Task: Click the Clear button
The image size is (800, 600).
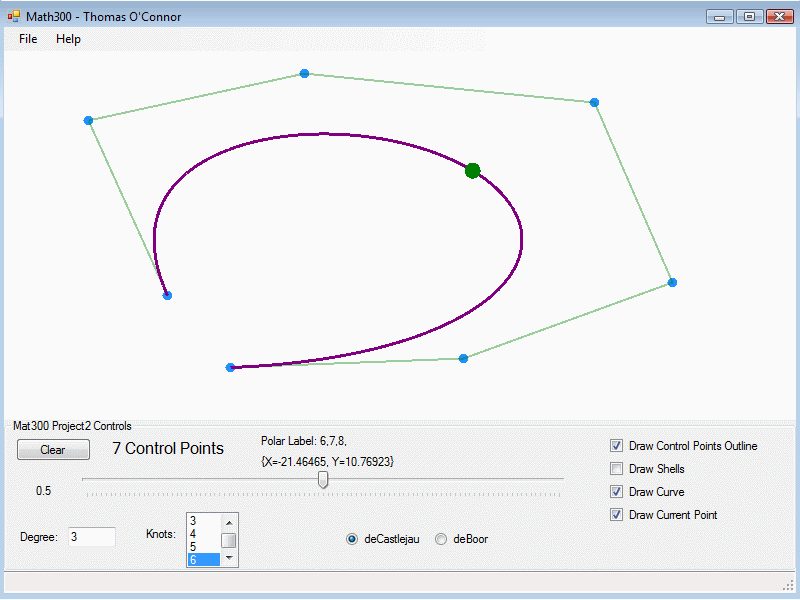Action: click(x=54, y=449)
